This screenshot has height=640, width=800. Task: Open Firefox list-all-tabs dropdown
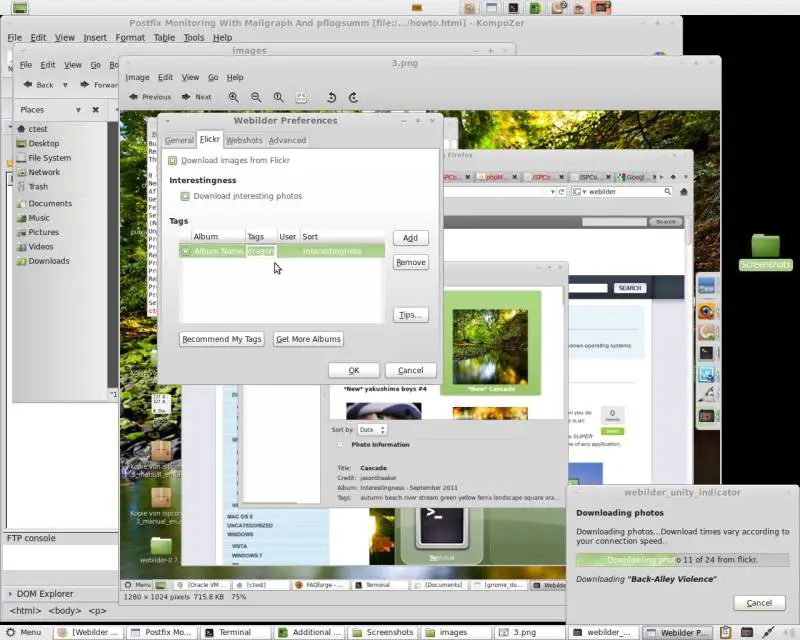(x=686, y=177)
